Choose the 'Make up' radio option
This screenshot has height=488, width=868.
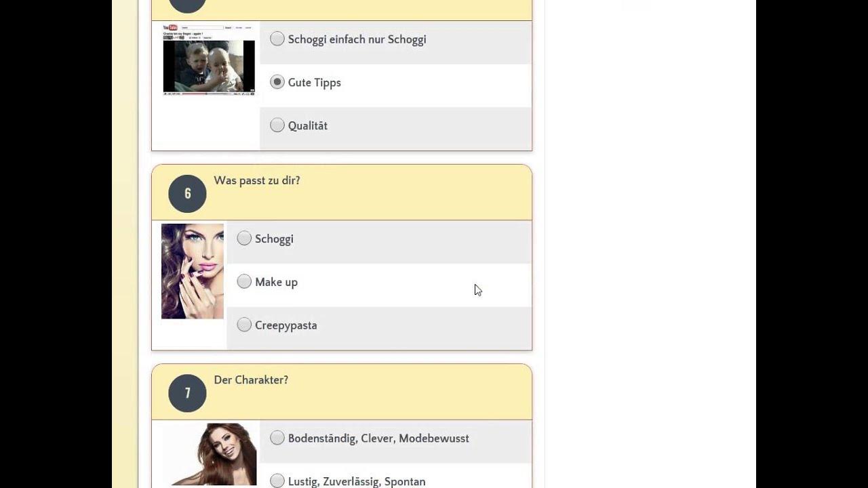coord(244,282)
